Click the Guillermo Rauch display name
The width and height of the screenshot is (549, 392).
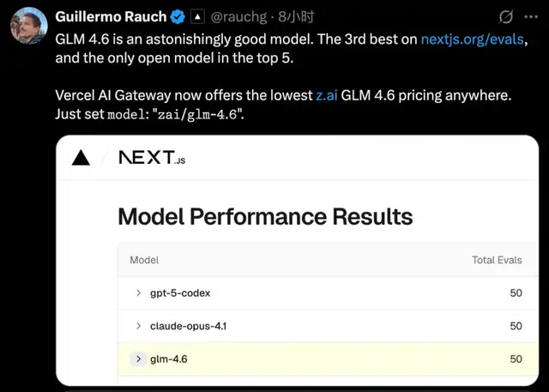pos(111,16)
